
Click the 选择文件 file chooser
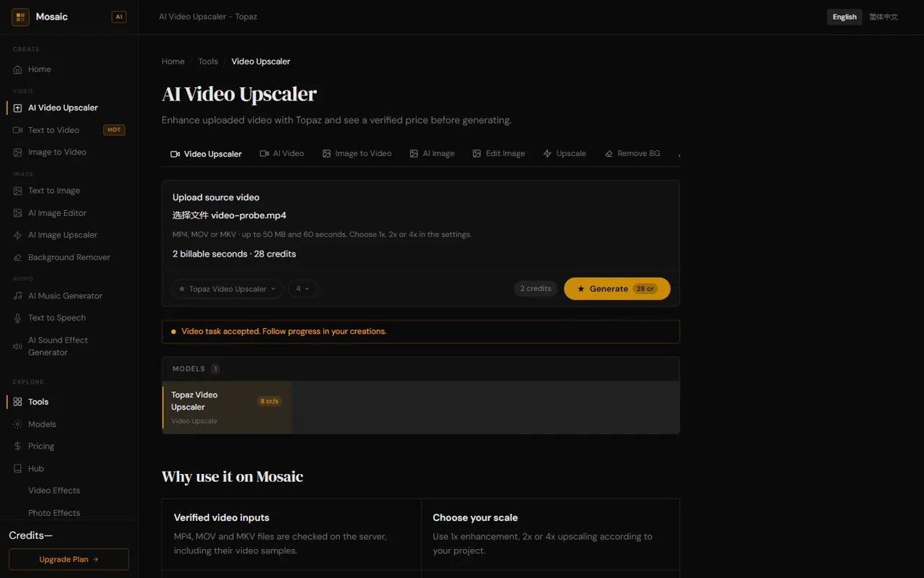(190, 215)
